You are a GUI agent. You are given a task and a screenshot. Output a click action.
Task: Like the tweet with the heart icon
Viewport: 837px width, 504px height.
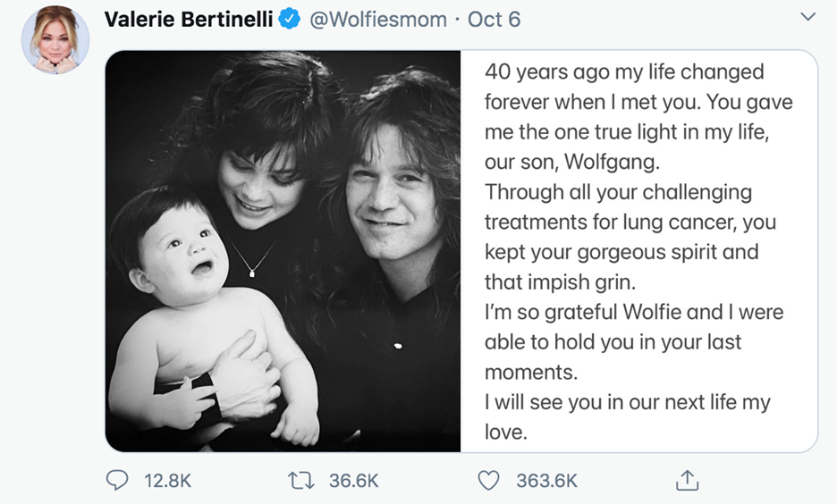[488, 481]
